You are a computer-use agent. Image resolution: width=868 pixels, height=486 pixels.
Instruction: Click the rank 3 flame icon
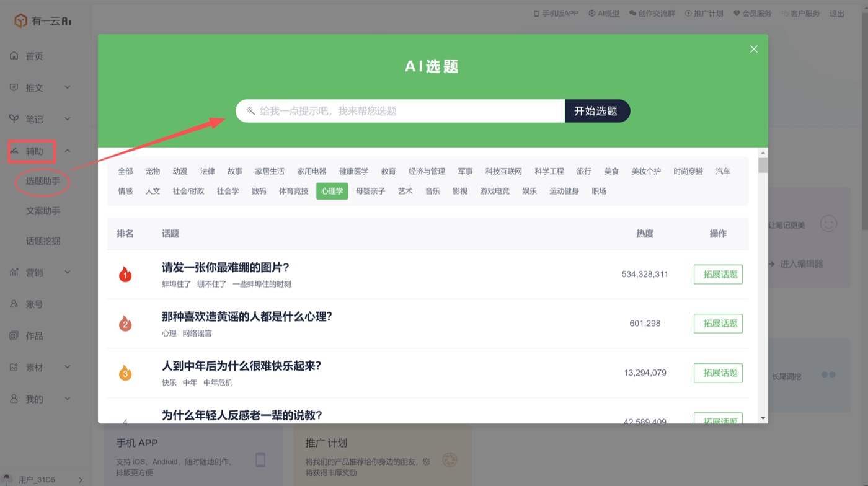click(125, 373)
